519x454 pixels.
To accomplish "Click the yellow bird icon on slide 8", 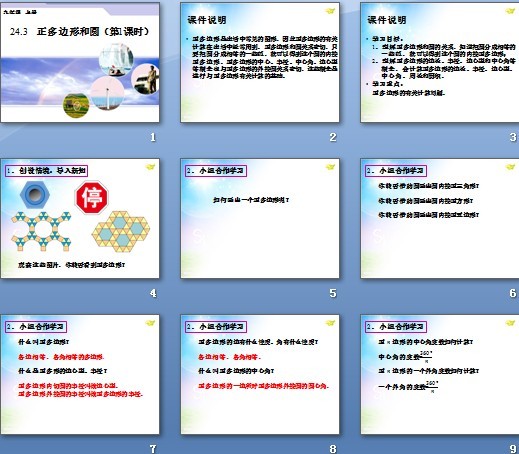I will click(x=330, y=323).
